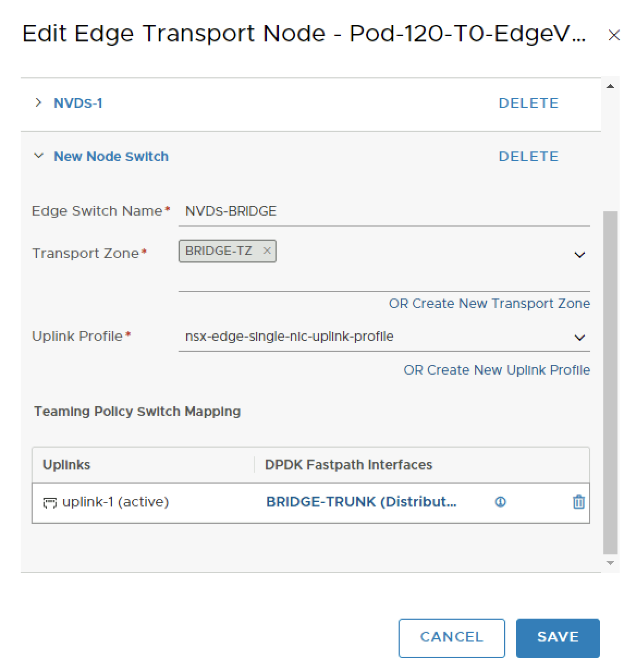Remove the BRIDGE-TZ transport zone tag
The width and height of the screenshot is (636, 672).
pyautogui.click(x=267, y=251)
